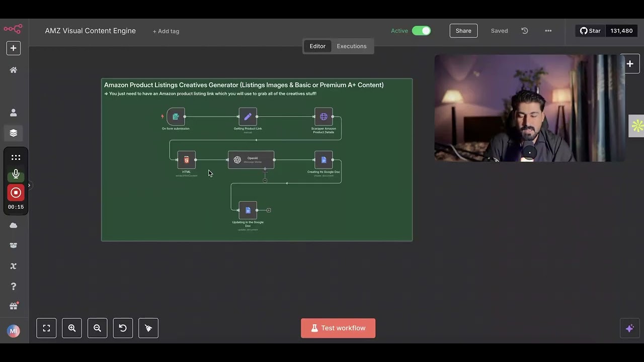
Task: Select the On form submission trigger node
Action: coord(176,117)
